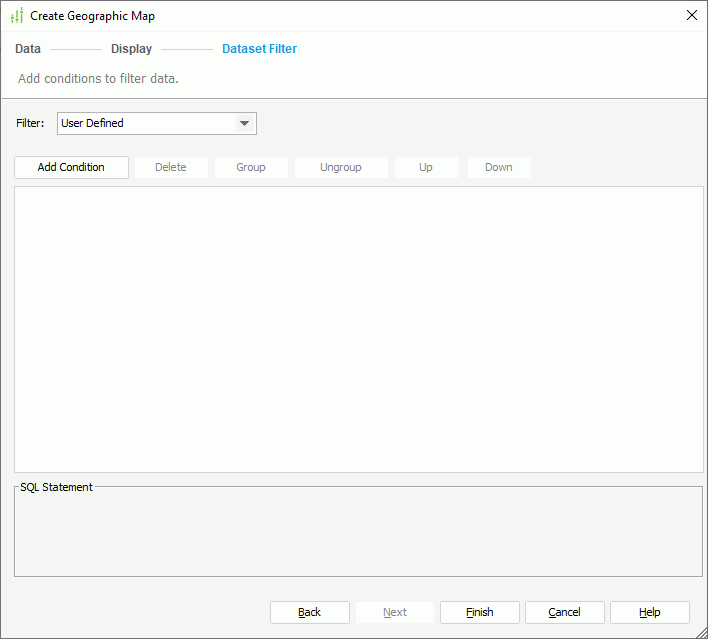Click the Next button
The width and height of the screenshot is (708, 639).
395,612
